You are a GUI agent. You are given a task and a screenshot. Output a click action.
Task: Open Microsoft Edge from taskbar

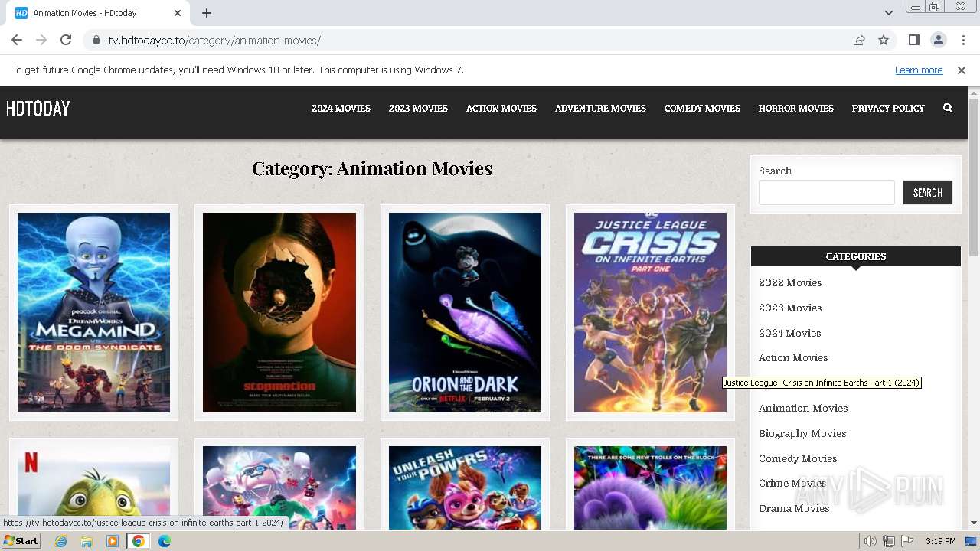(165, 541)
